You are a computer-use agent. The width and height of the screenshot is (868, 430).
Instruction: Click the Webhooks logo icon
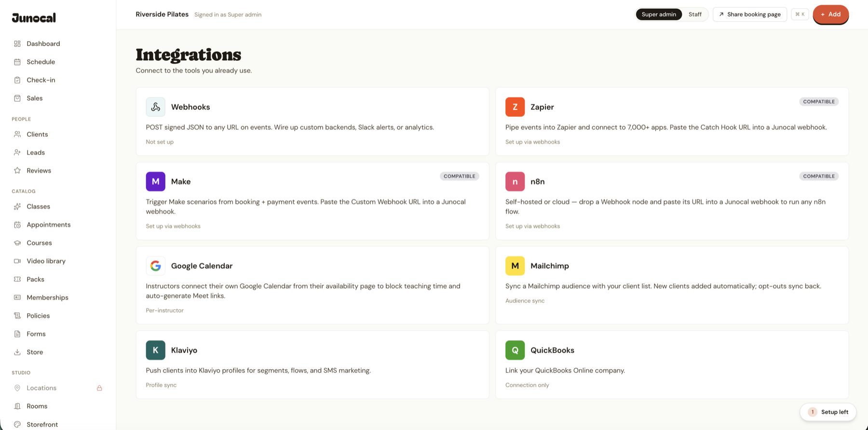pos(156,107)
